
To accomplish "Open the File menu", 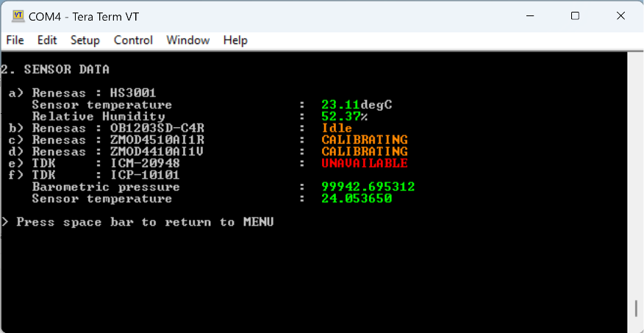I will (15, 40).
